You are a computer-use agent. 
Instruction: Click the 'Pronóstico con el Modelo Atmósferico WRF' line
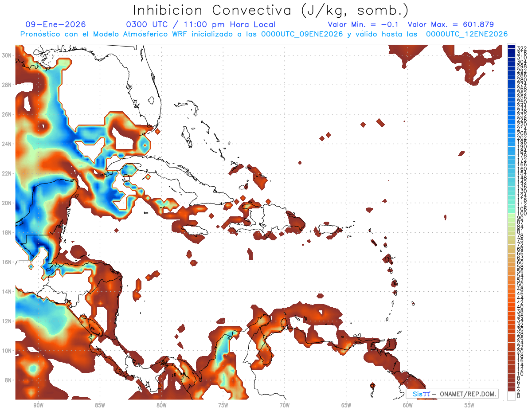(x=105, y=34)
